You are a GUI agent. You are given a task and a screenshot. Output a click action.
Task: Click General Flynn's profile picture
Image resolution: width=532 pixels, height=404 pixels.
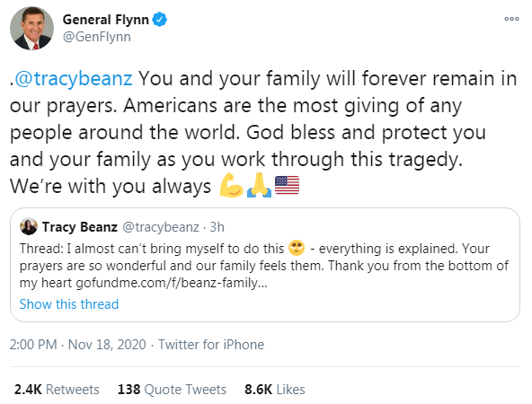coord(31,29)
